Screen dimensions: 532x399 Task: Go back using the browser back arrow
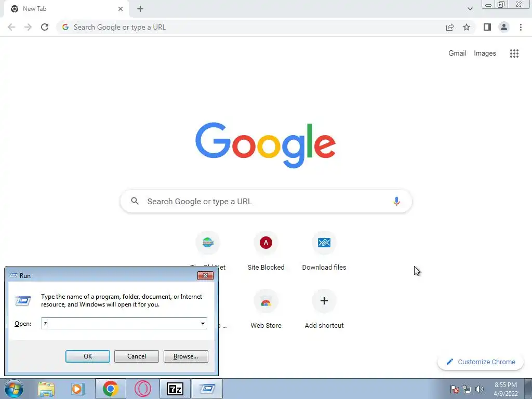11,27
